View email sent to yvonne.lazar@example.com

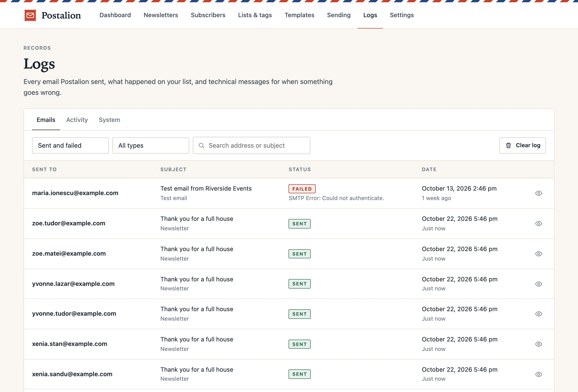tap(538, 284)
